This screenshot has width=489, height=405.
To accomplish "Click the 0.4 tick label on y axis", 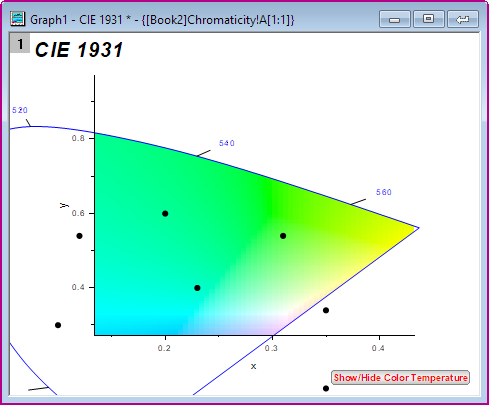I will (x=78, y=287).
